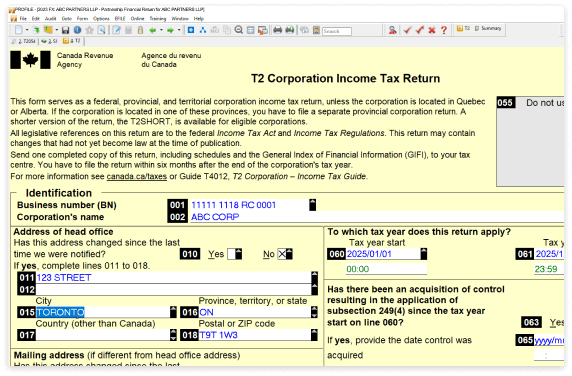Open the Options menu
The image size is (572, 376).
[101, 19]
